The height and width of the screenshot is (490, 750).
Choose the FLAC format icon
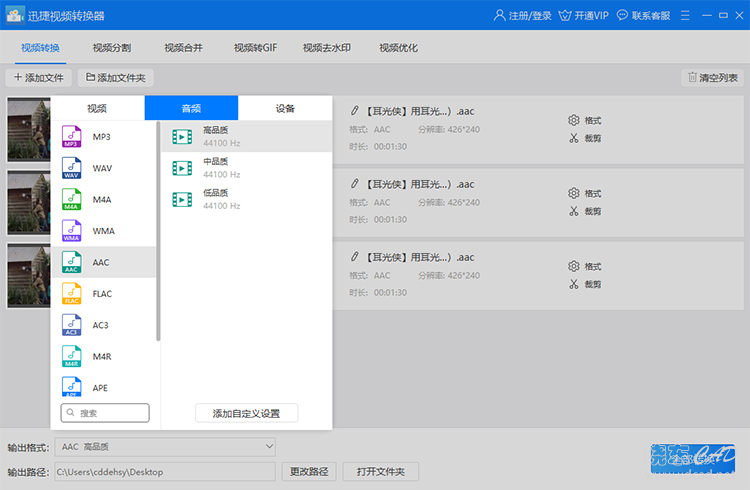[71, 293]
